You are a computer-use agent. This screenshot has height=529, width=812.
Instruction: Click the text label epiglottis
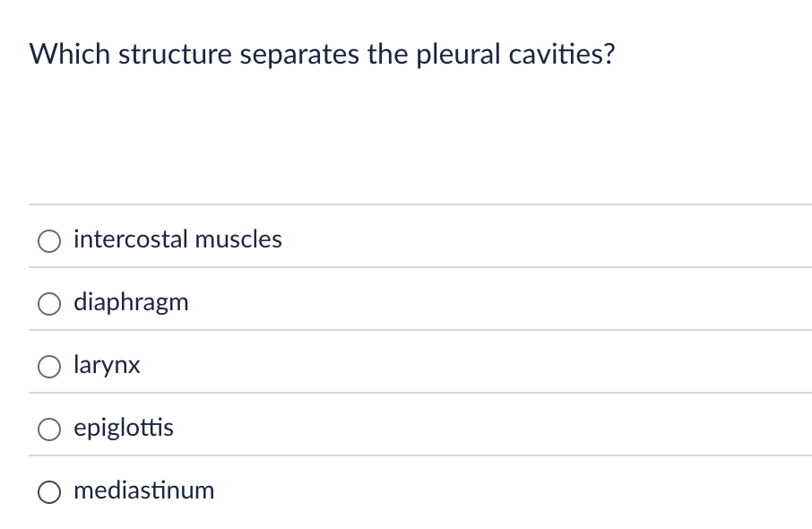pos(125,428)
